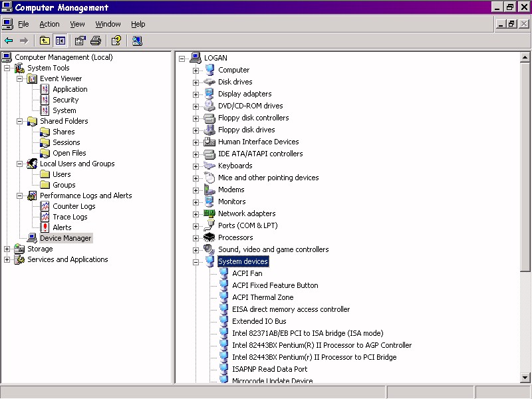Click the Print icon in the toolbar
The height and width of the screenshot is (399, 532).
pyautogui.click(x=96, y=41)
